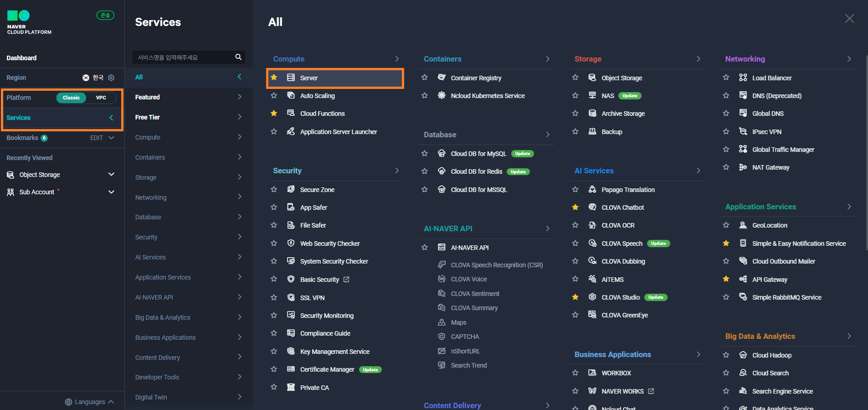Open the Cloud DB for MySQL icon
Image resolution: width=868 pixels, height=410 pixels.
[442, 153]
